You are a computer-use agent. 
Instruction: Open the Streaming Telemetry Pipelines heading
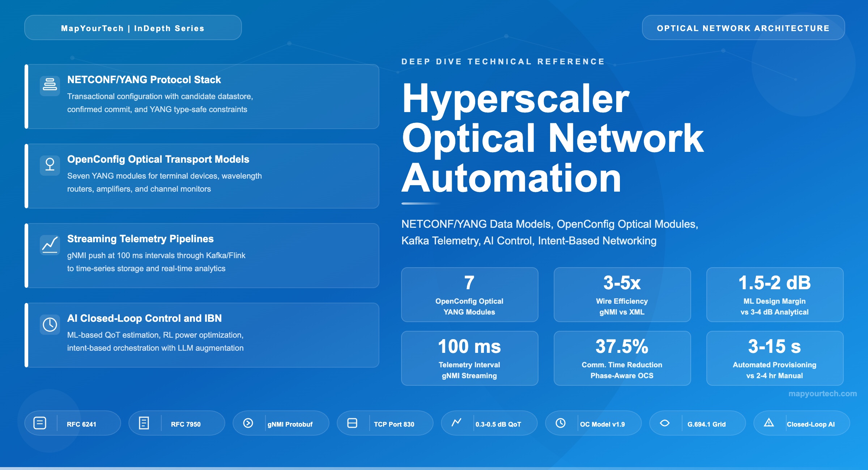coord(140,239)
